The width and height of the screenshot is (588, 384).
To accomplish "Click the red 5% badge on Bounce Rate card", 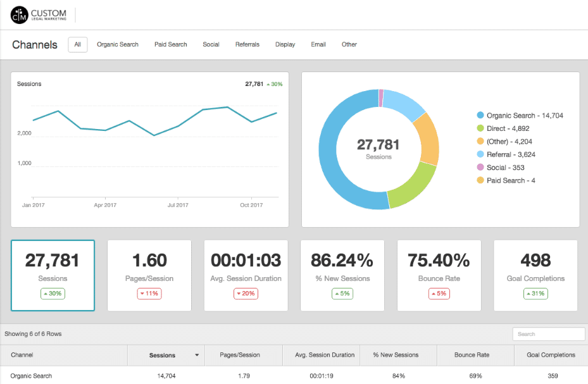I will (439, 294).
